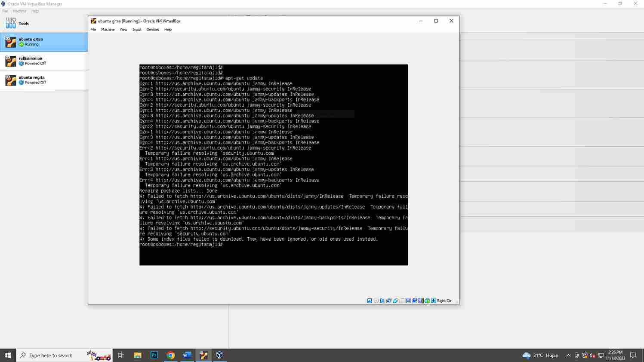Open File menu in VirtualBox Manager
Image resolution: width=644 pixels, height=362 pixels.
pyautogui.click(x=5, y=11)
